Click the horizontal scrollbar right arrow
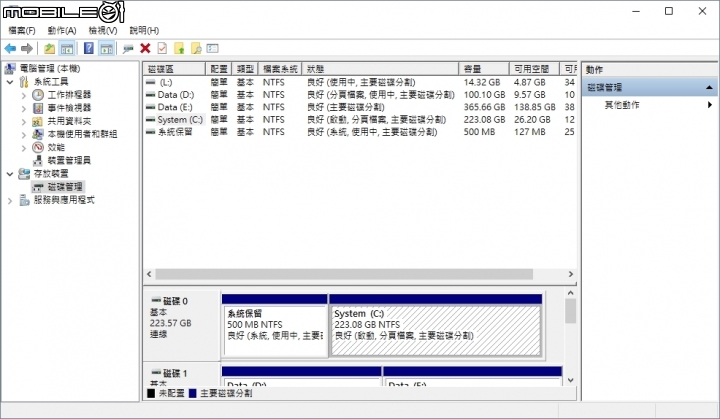The image size is (720, 419). click(x=571, y=274)
